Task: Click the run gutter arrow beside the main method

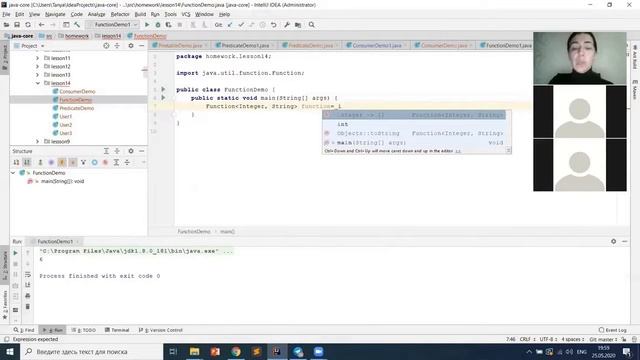Action: coord(163,98)
